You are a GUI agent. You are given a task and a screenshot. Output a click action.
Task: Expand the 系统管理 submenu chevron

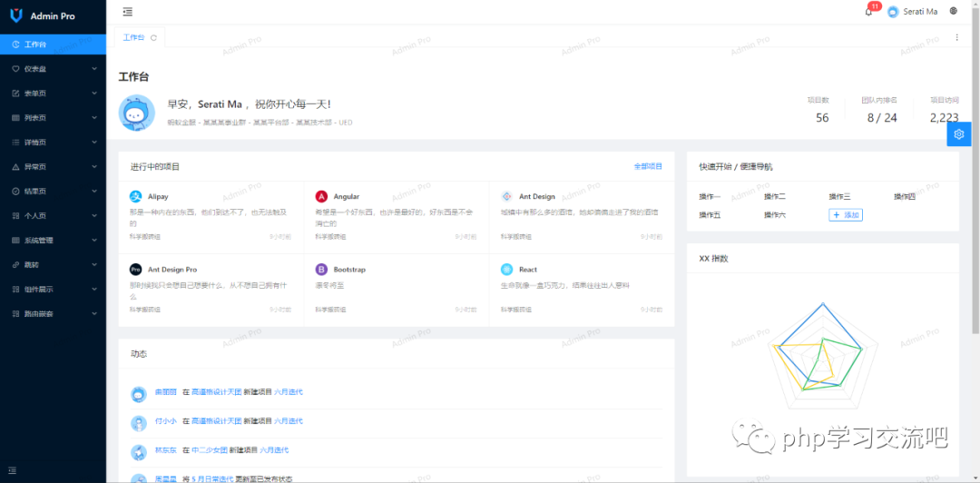coord(94,241)
